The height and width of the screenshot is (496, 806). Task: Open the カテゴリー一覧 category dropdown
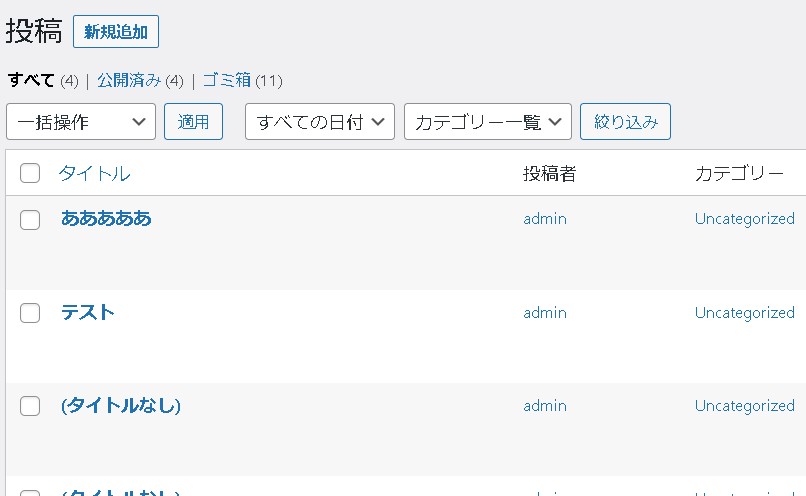pos(488,122)
